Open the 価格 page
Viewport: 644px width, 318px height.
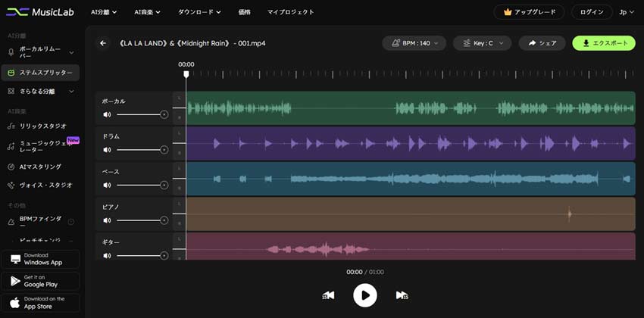244,12
